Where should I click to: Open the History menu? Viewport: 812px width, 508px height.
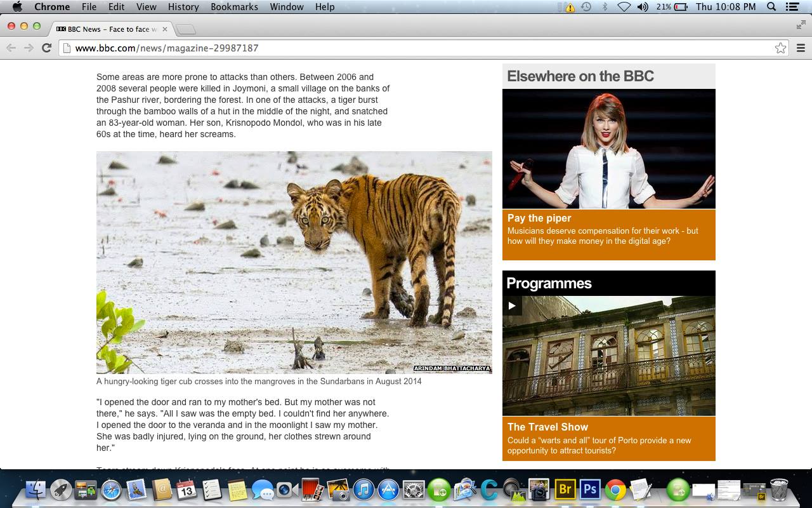tap(183, 7)
